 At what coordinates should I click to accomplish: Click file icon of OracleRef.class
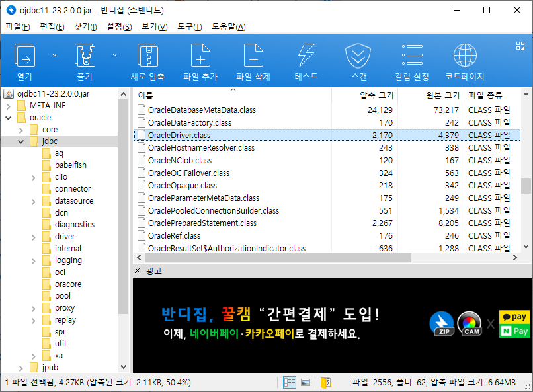142,236
